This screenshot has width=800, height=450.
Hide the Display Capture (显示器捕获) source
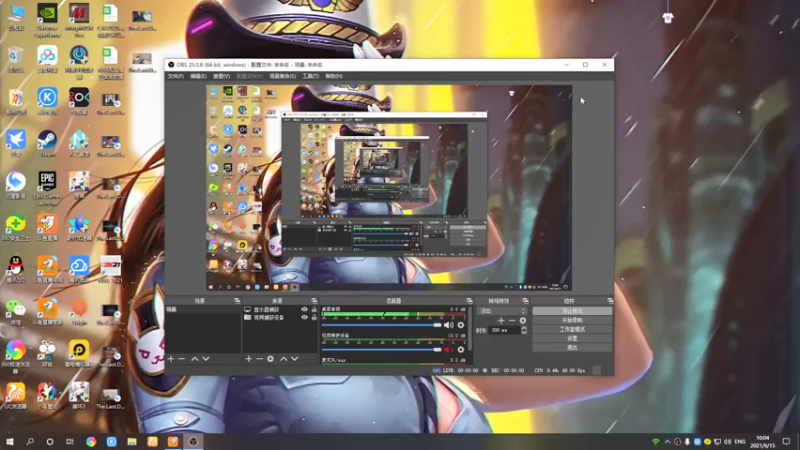(x=304, y=310)
